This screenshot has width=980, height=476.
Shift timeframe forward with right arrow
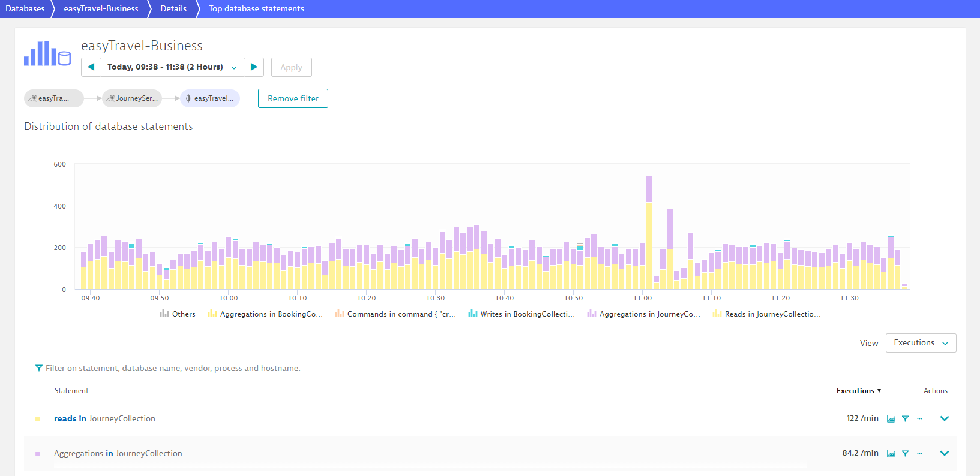[254, 67]
